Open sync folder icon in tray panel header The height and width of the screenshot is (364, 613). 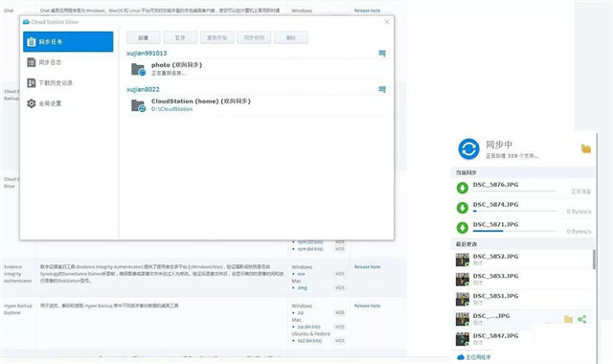tap(585, 148)
